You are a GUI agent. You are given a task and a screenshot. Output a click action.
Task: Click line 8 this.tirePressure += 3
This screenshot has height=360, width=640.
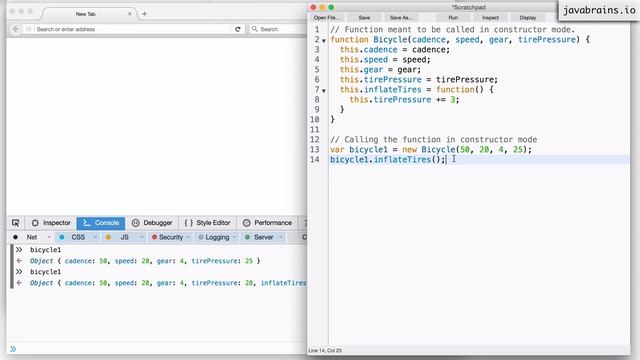pos(404,100)
